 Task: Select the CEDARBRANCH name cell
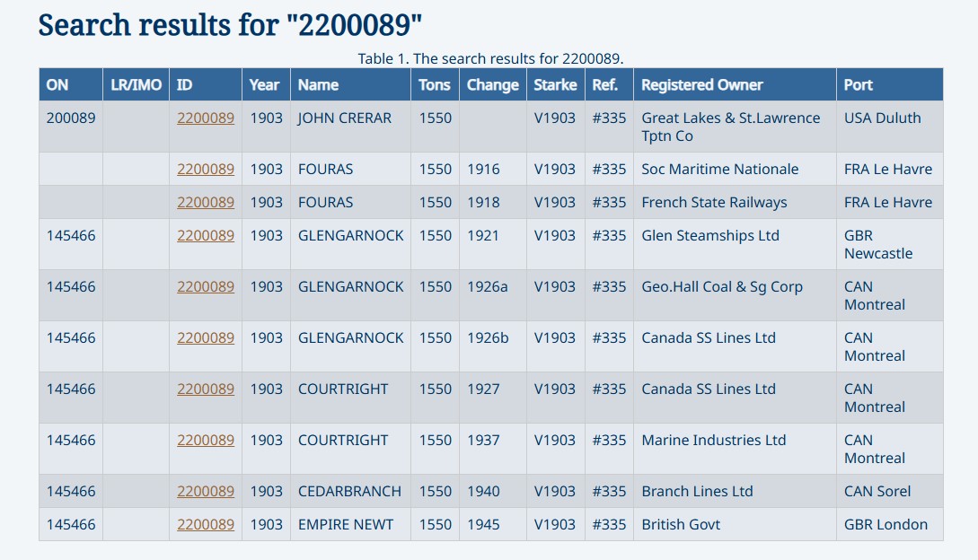pyautogui.click(x=349, y=491)
